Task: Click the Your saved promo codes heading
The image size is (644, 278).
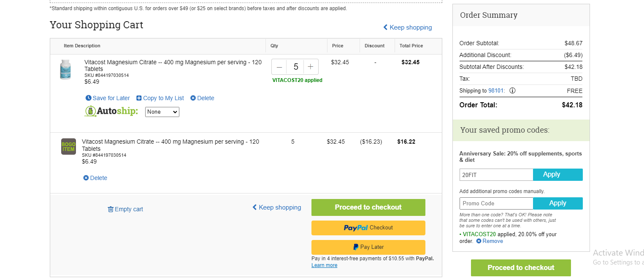Action: tap(505, 130)
